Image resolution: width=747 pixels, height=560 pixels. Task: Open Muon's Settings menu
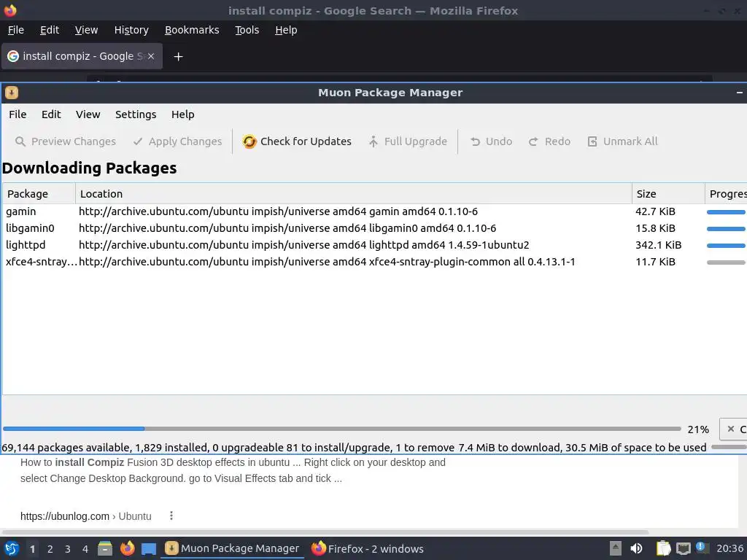coord(136,114)
